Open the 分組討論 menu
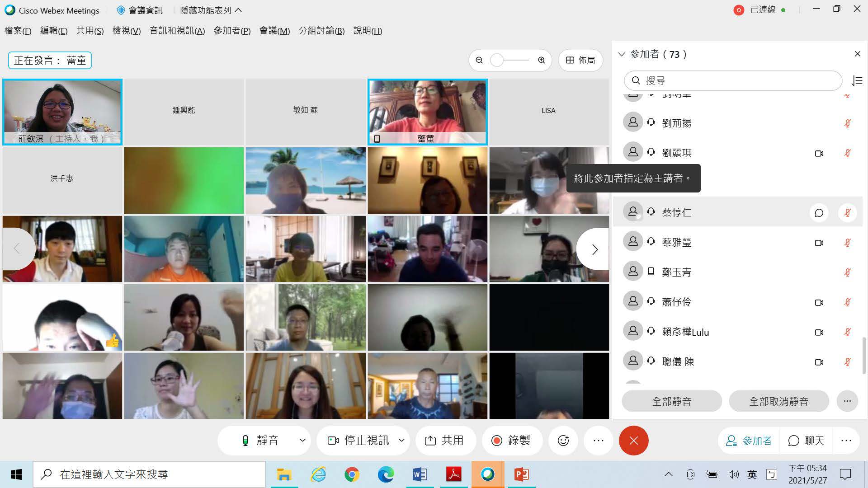868x488 pixels. [x=321, y=31]
